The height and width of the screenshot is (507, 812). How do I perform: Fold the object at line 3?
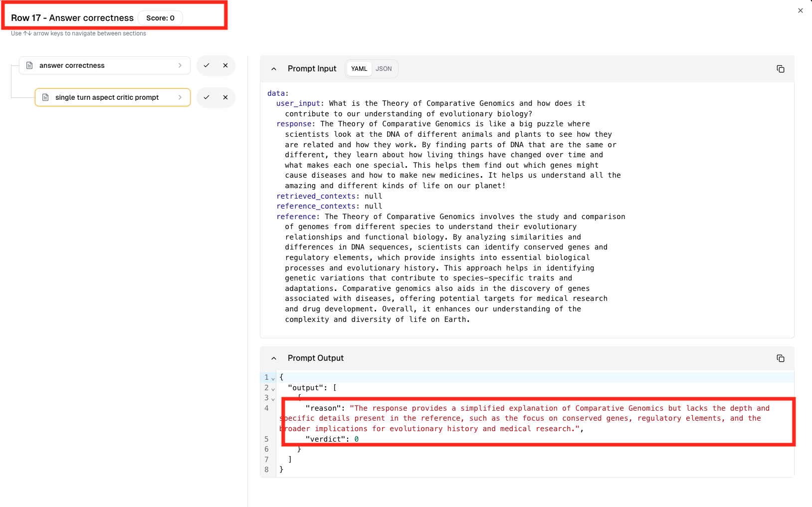[273, 399]
